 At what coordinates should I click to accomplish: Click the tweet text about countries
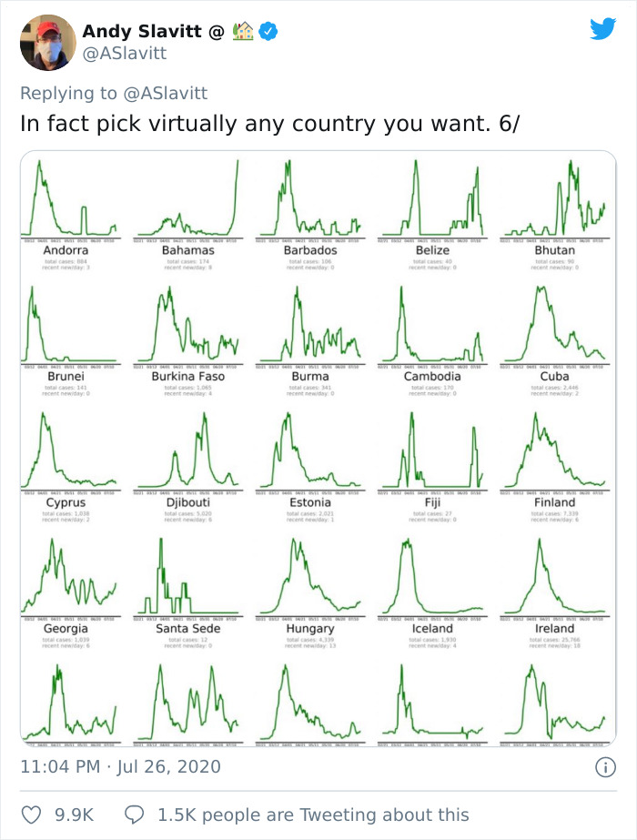(269, 125)
